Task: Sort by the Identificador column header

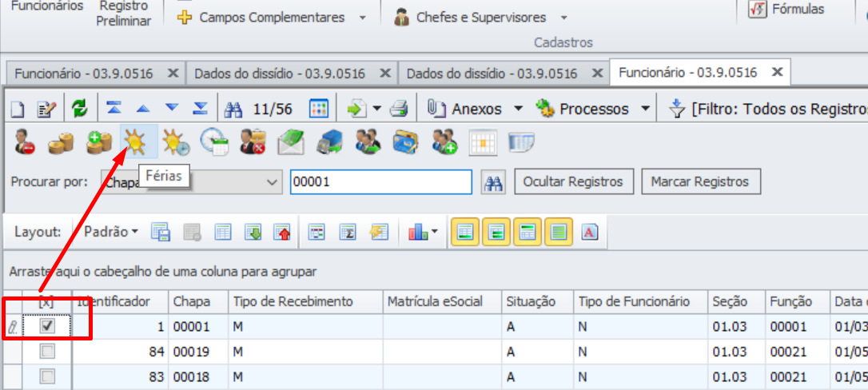Action: 120,301
